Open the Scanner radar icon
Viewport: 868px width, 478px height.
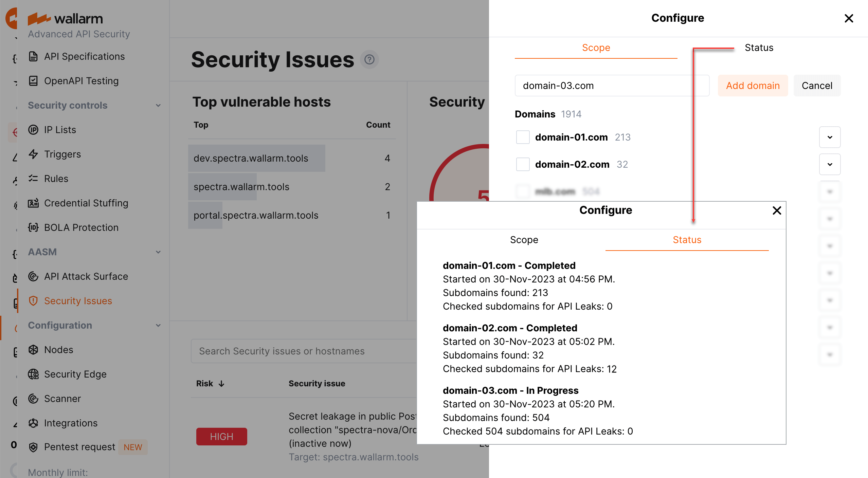tap(33, 399)
